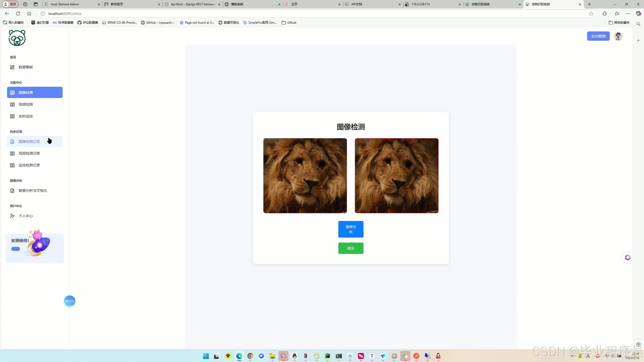Screen dimensions: 644x362
Task: Add the page to favorites with the star icon
Action: 591,14
